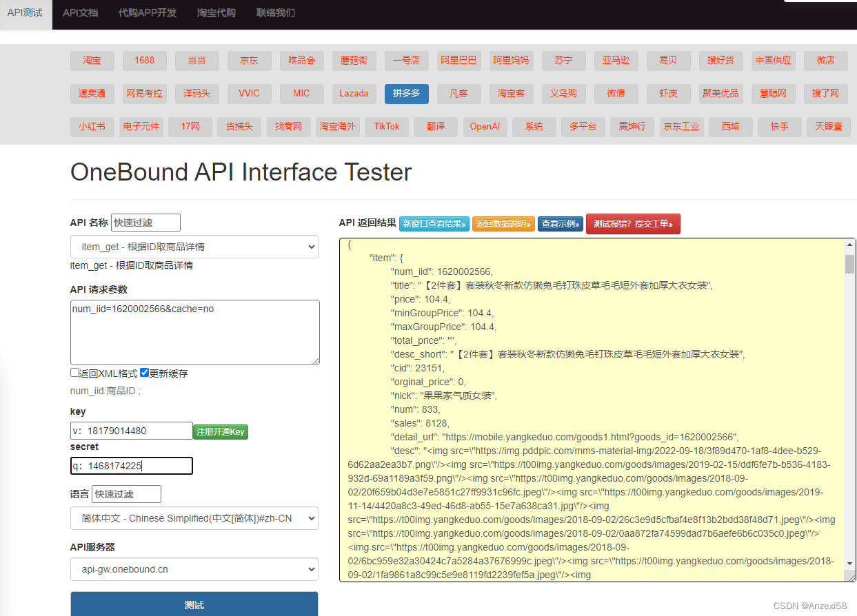Viewport: 857px width, 616px height.
Task: Select the 亚马逊 platform button
Action: 616,61
